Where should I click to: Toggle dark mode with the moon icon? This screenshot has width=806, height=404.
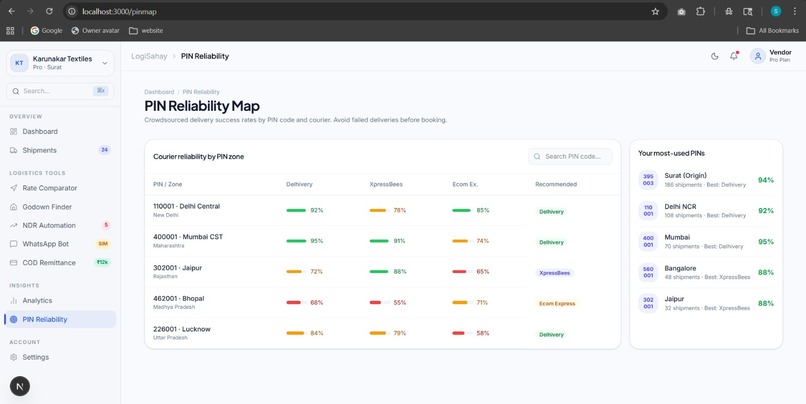(715, 56)
